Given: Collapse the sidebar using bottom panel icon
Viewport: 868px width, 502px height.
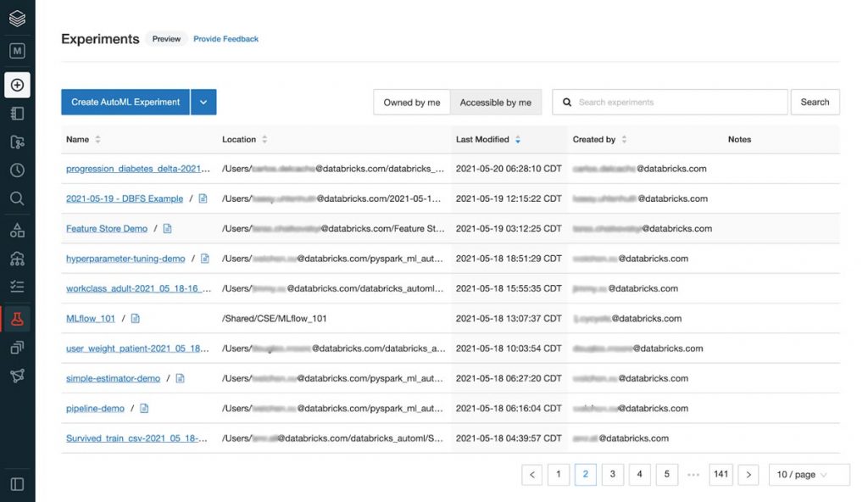Looking at the screenshot, I should pyautogui.click(x=17, y=484).
